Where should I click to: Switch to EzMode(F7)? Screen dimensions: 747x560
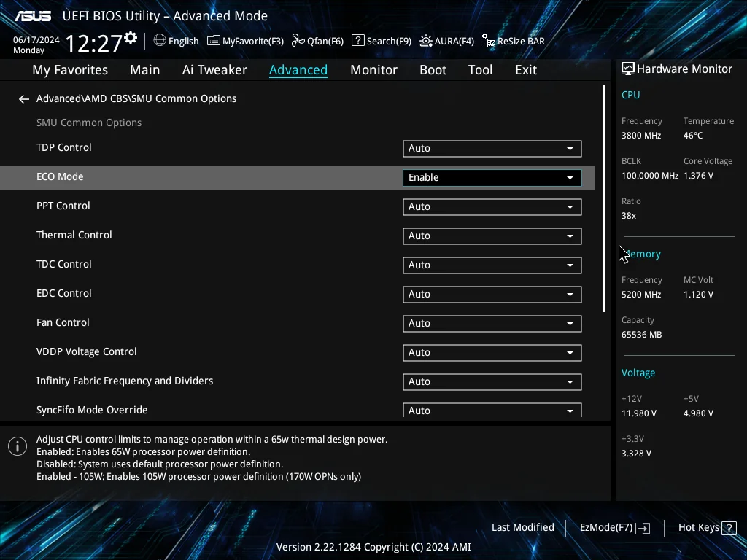pos(614,528)
